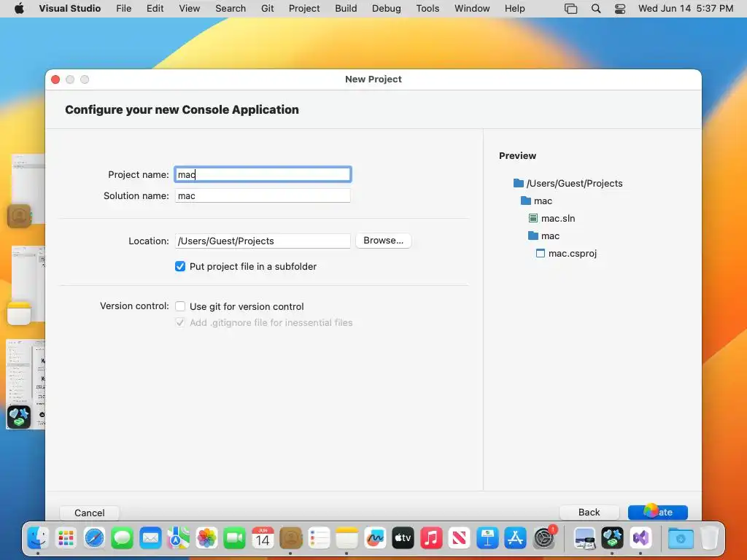The image size is (747, 560).
Task: Open the Tools menu
Action: pyautogui.click(x=427, y=9)
